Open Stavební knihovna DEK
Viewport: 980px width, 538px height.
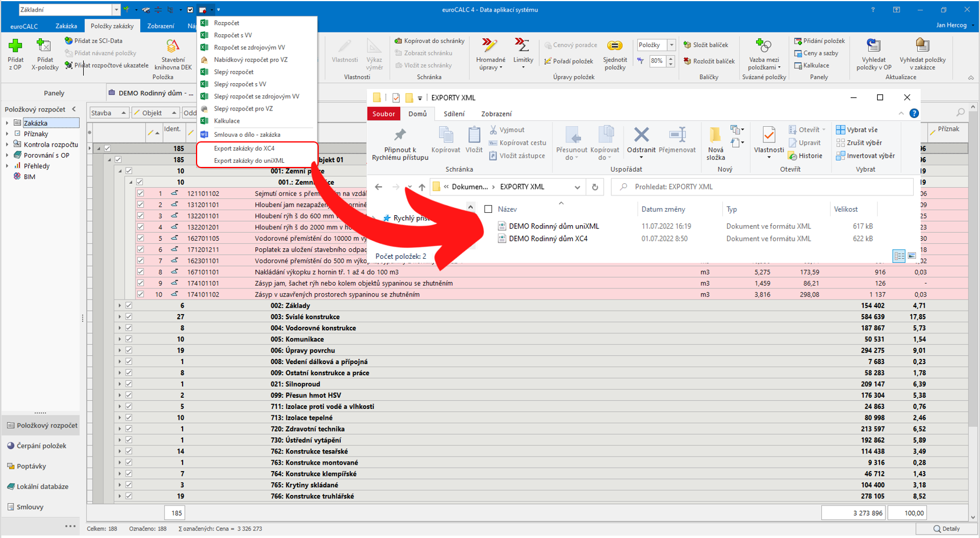tap(173, 55)
